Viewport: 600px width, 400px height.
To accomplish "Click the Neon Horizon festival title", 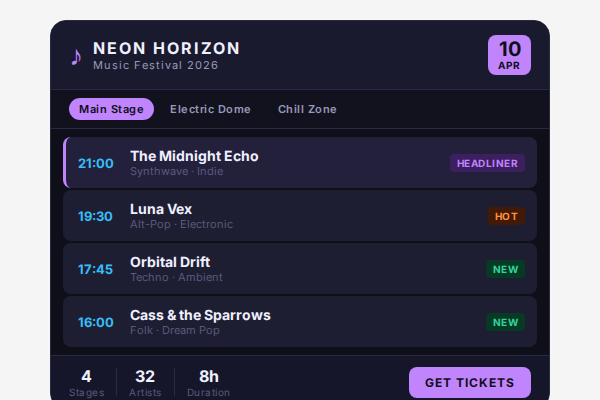I will point(166,48).
